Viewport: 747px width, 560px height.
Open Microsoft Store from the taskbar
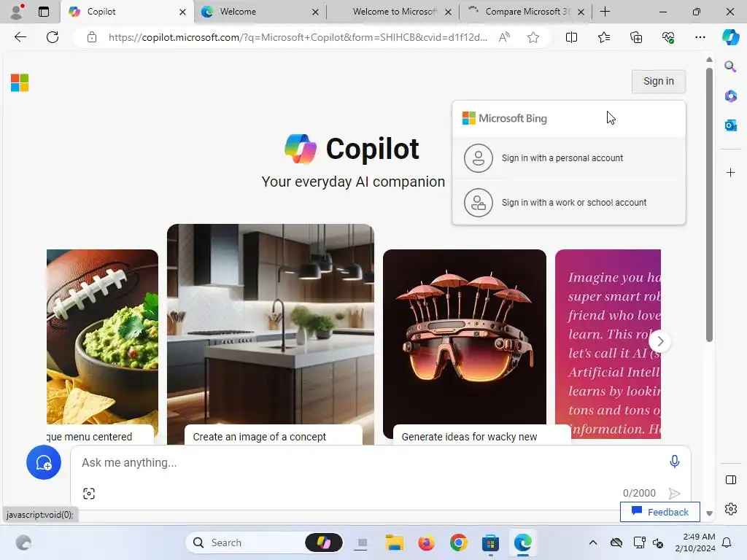[490, 542]
